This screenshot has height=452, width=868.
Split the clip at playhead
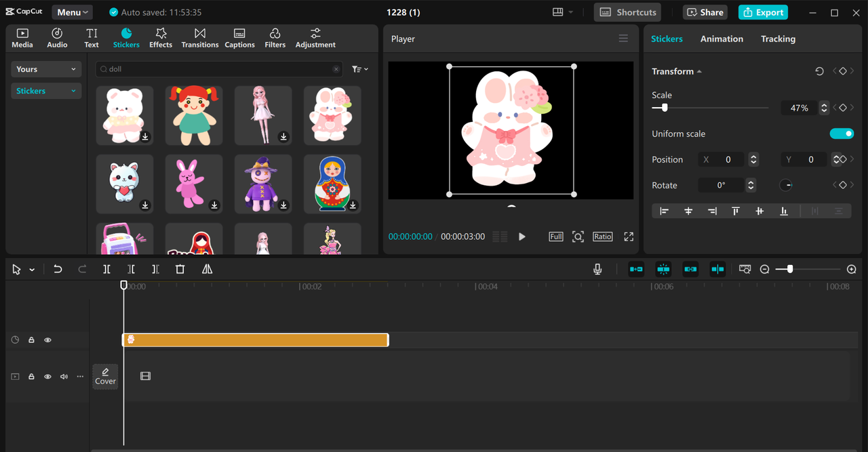[106, 269]
